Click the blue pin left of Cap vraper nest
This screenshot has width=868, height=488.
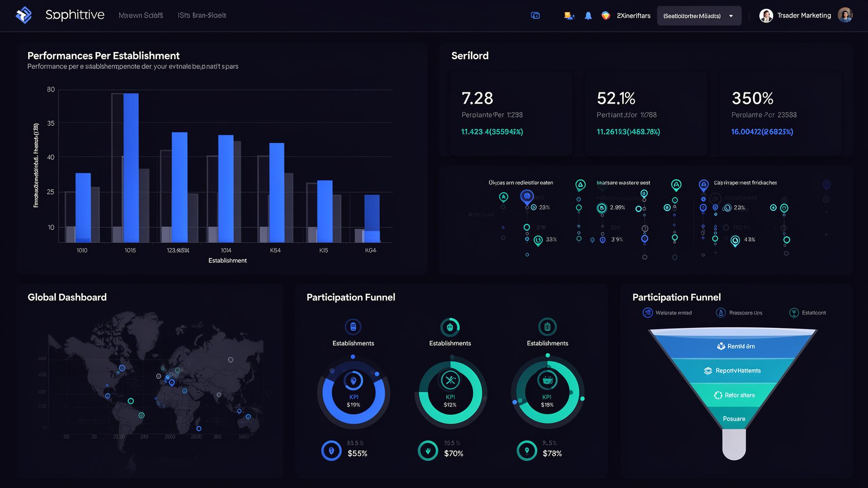pyautogui.click(x=703, y=185)
